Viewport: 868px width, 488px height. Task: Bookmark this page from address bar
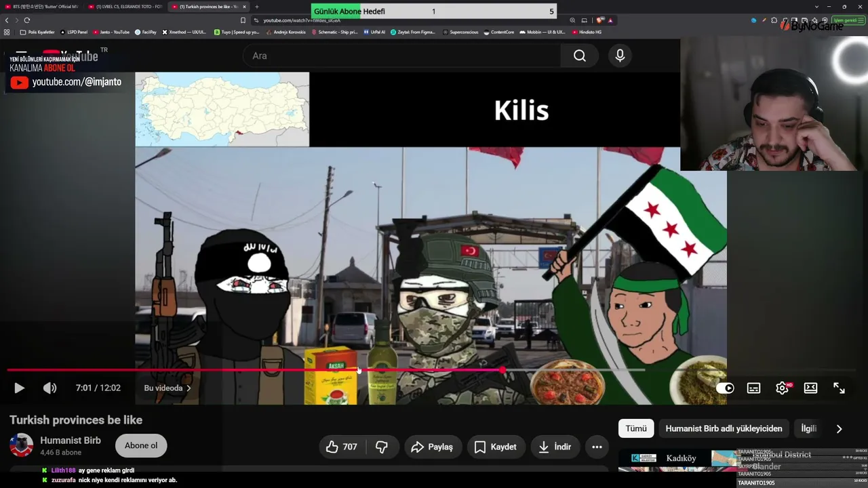(243, 20)
